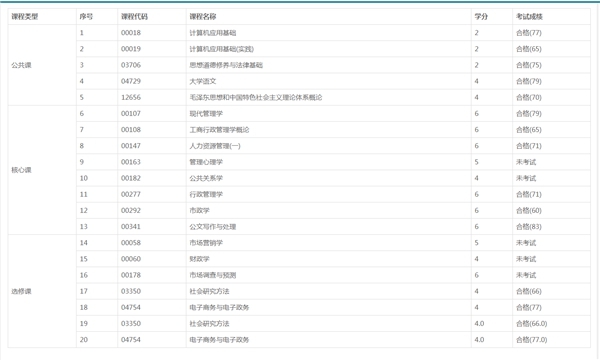The height and width of the screenshot is (360, 600).
Task: Select course name 管理心理学
Action: click(x=206, y=162)
